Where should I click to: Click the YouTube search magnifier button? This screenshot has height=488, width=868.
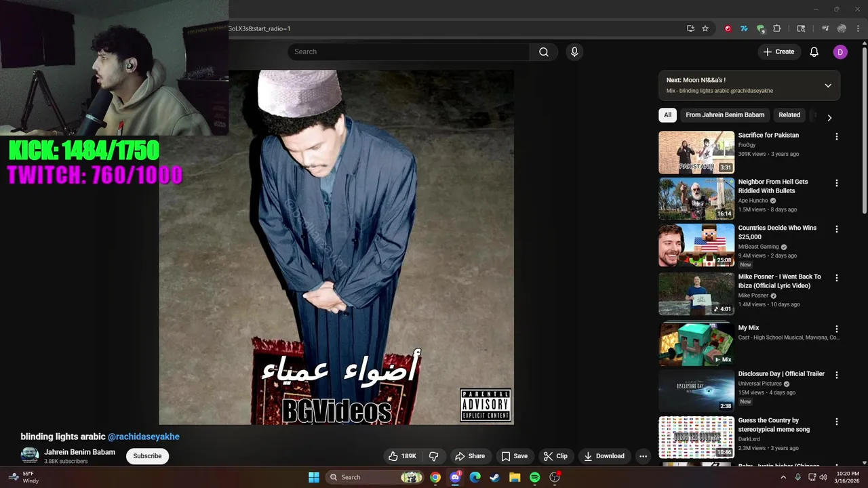(544, 52)
